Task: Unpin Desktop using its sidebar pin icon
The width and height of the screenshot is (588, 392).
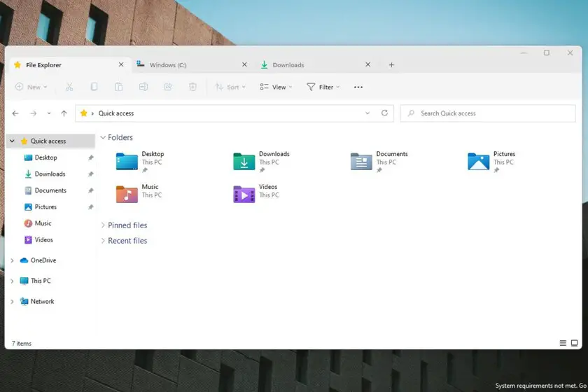Action: click(x=90, y=157)
